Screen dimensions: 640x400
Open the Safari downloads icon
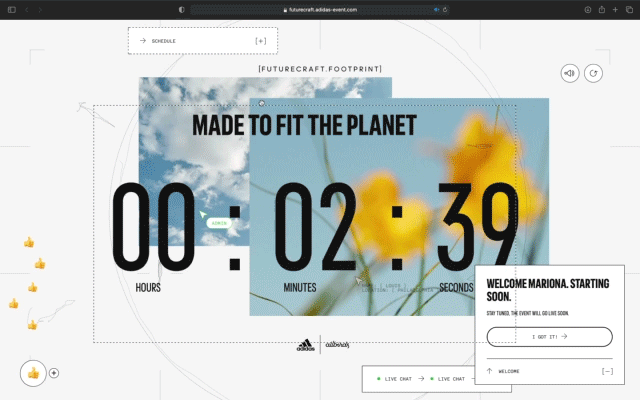pos(588,10)
